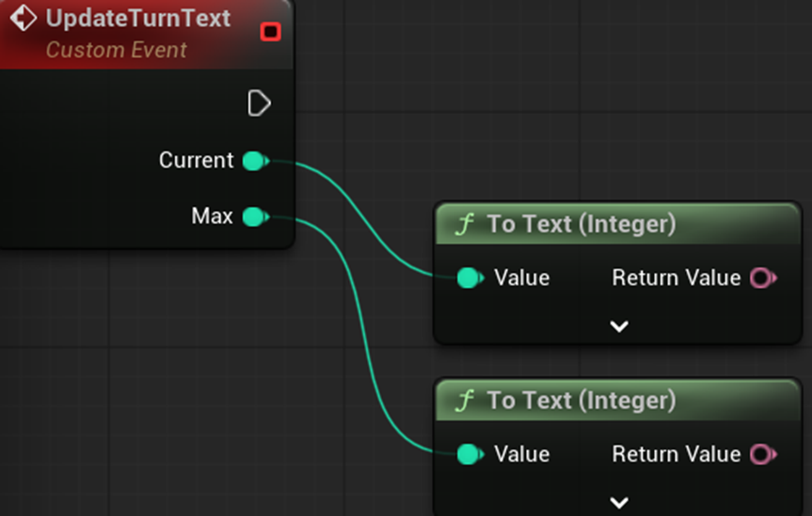The width and height of the screenshot is (812, 516).
Task: Click the green Current output pin
Action: click(253, 161)
